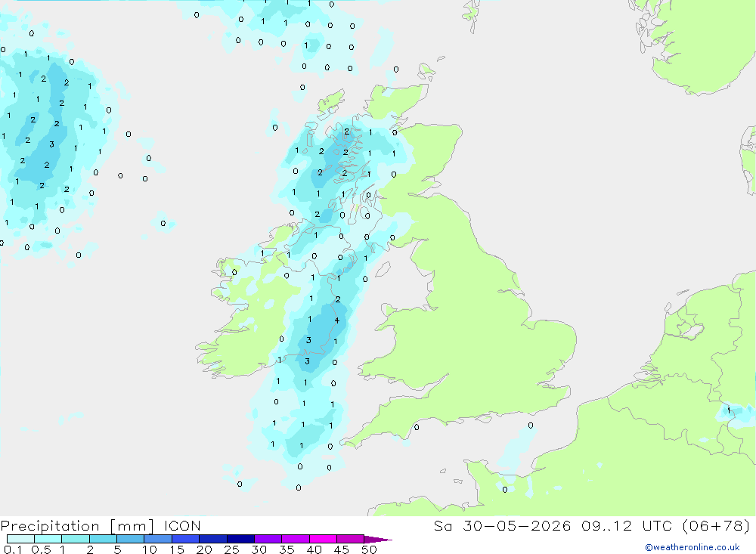Viewport: 756px width, 554px height.
Task: Click the 09..12 time range text
Action: coord(606,526)
